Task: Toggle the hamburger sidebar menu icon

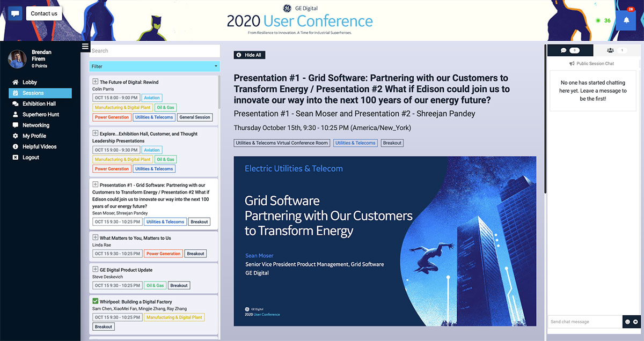Action: (85, 47)
